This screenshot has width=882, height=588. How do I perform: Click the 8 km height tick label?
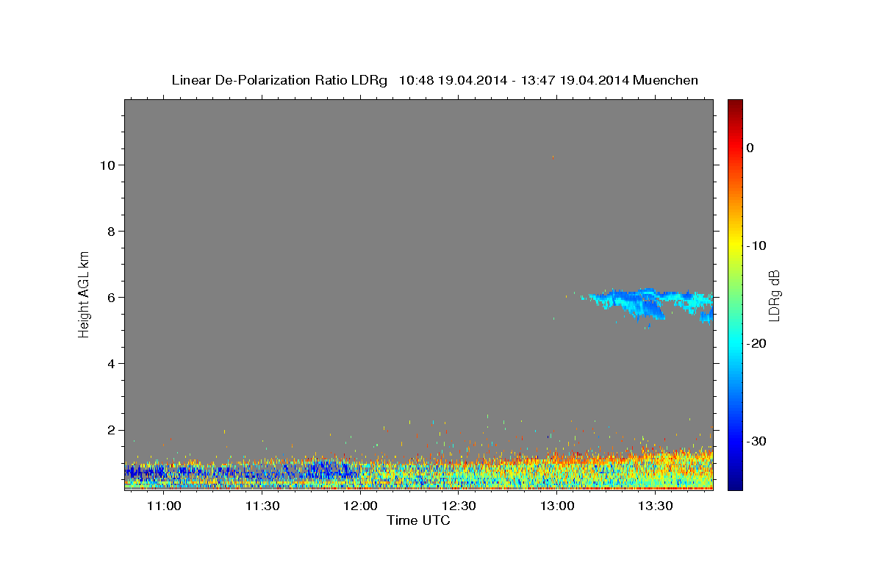112,231
